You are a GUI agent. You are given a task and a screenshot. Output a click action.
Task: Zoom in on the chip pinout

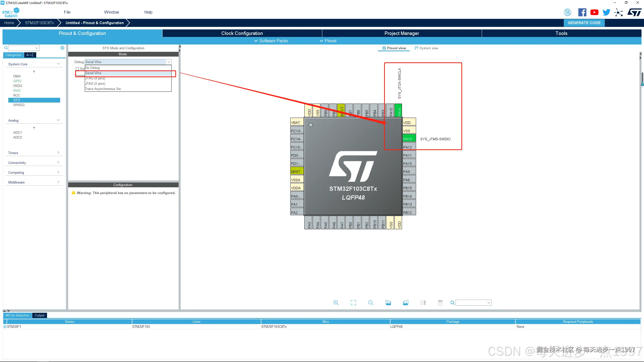coord(336,303)
